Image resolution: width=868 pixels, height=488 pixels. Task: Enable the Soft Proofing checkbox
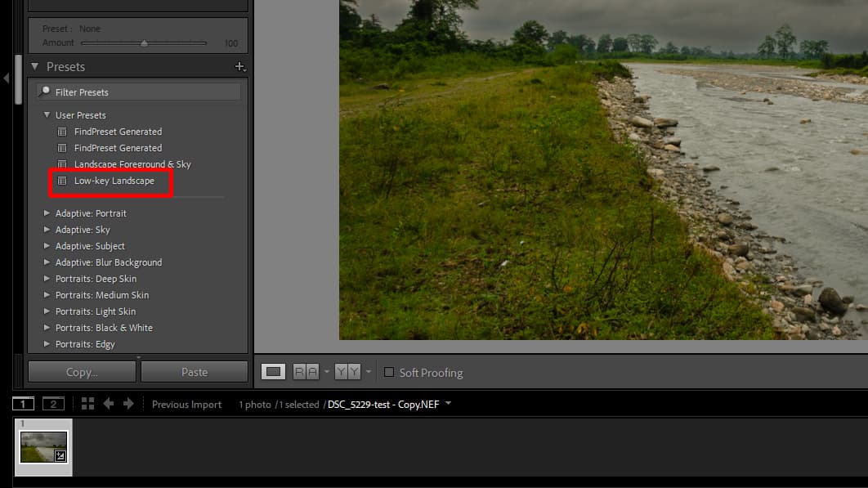click(x=389, y=372)
